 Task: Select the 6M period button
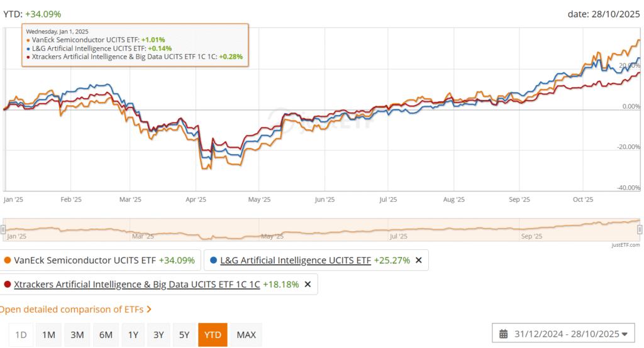pyautogui.click(x=106, y=335)
